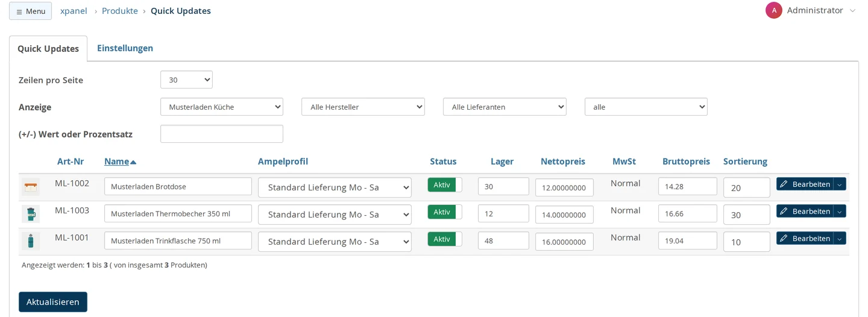Open Ampelprofil dropdown for ML-1003

click(x=335, y=215)
